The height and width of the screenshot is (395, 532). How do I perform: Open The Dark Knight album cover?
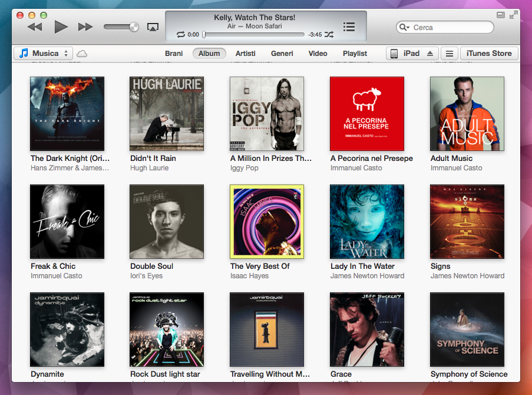pos(67,114)
